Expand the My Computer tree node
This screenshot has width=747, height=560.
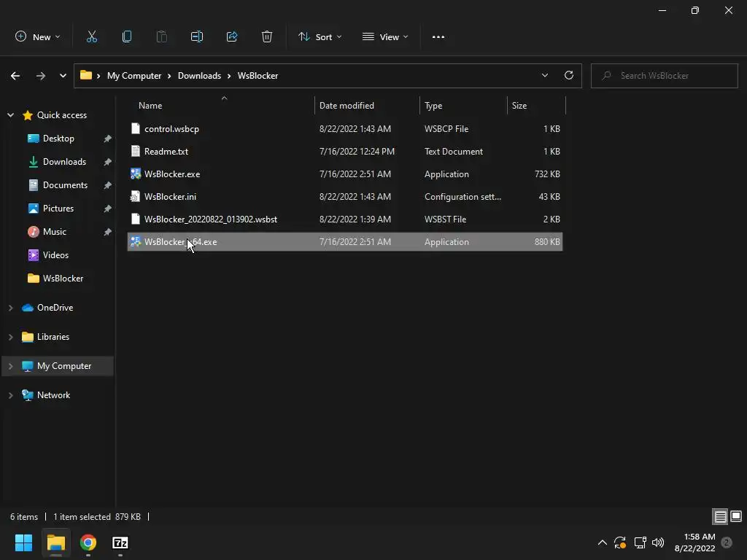pyautogui.click(x=10, y=366)
